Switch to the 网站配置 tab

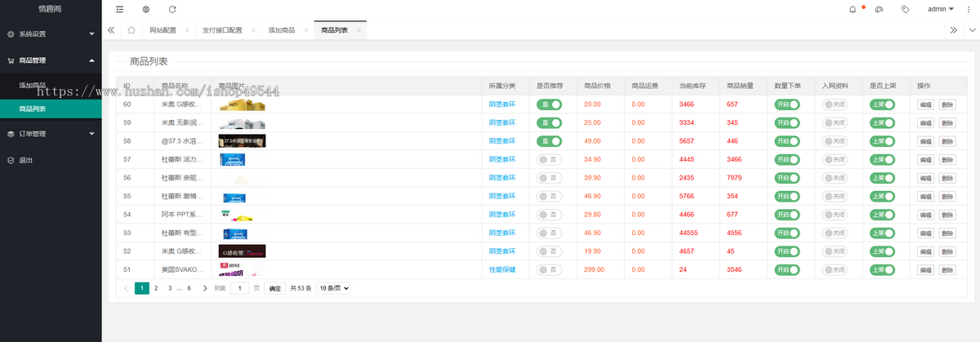click(163, 30)
